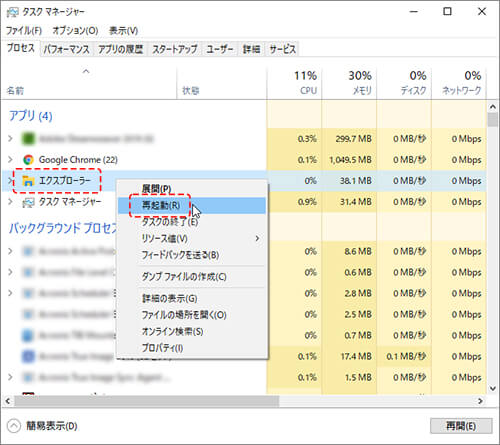Expand the Google Chrome (22) row
Image resolution: width=500 pixels, height=445 pixels.
point(10,160)
